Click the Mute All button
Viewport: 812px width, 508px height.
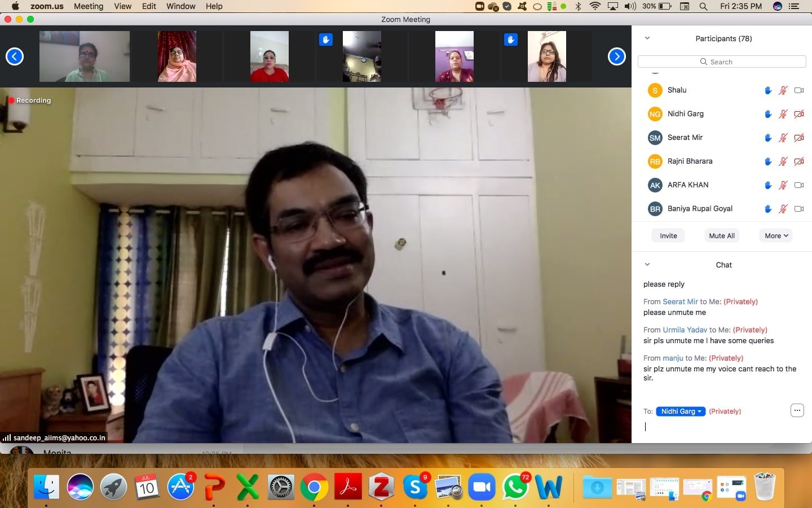(x=721, y=236)
